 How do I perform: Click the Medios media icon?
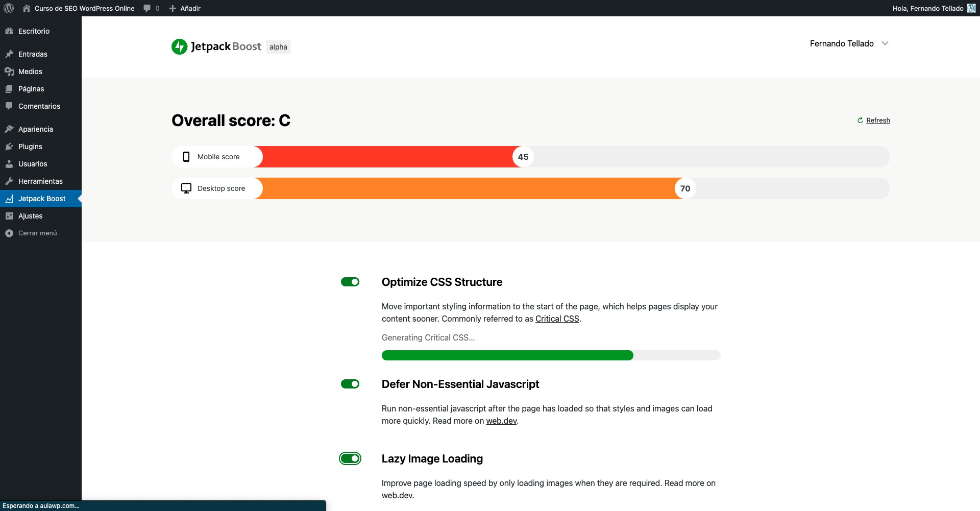click(9, 71)
